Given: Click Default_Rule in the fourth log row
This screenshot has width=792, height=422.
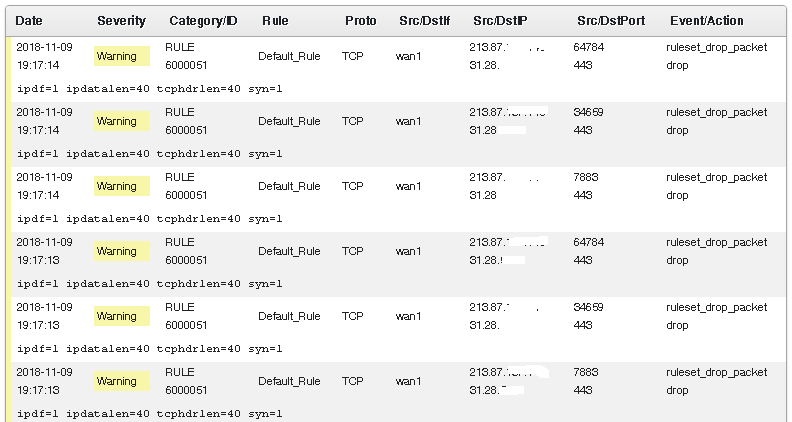Looking at the screenshot, I should 289,251.
